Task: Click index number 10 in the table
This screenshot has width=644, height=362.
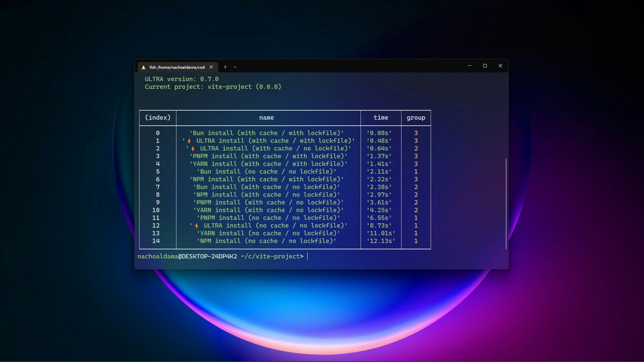Action: pyautogui.click(x=156, y=210)
